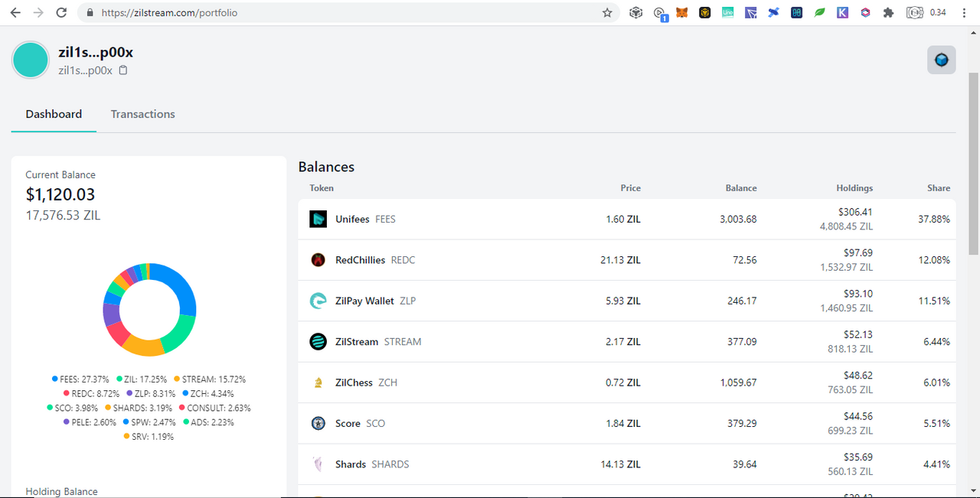Viewport: 980px width, 498px height.
Task: Open the play-button extension with badge 1
Action: point(660,13)
